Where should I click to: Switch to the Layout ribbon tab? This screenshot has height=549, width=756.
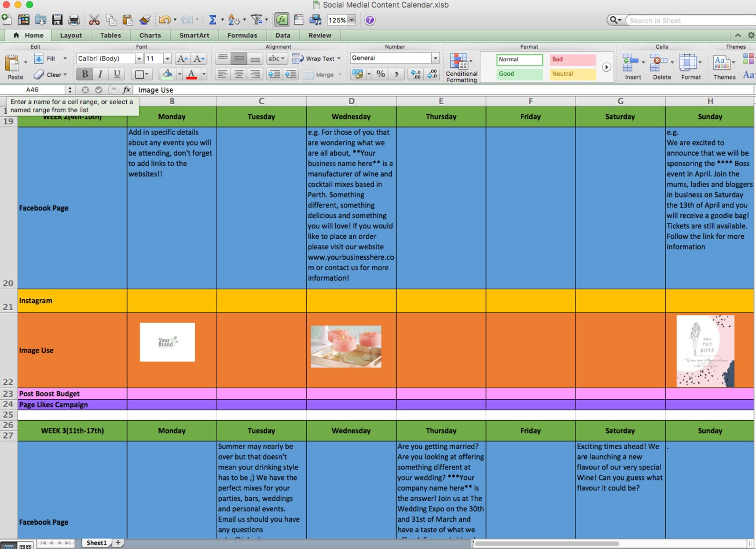click(71, 35)
